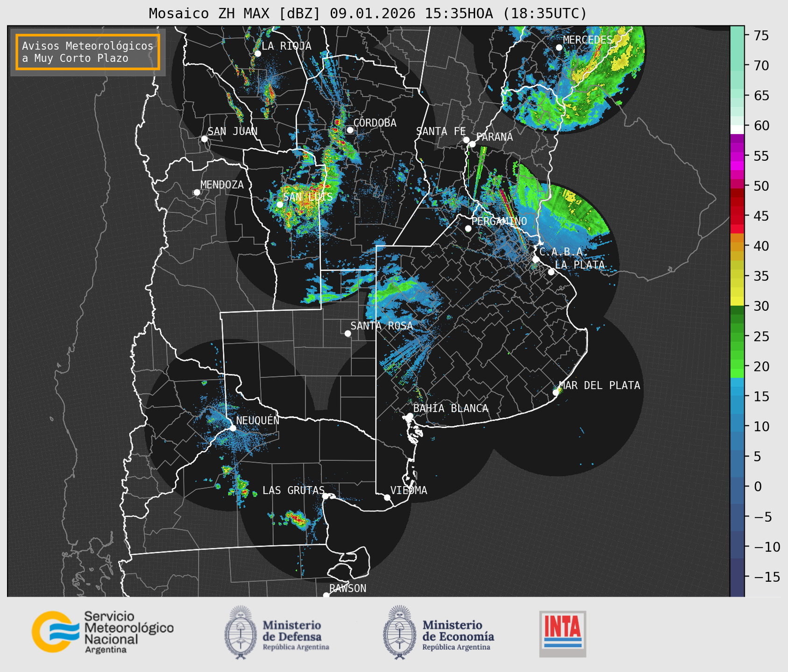Select the BAHÍA BLANCA marker dot
Image resolution: width=788 pixels, height=672 pixels.
point(410,416)
